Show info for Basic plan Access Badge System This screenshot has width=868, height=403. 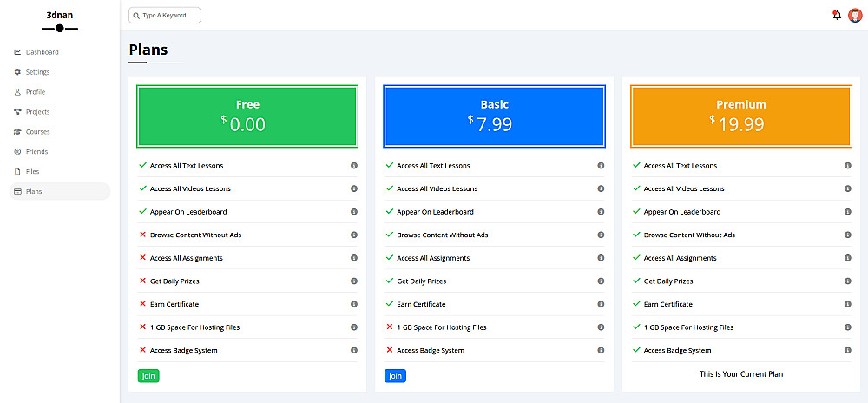[x=601, y=350]
